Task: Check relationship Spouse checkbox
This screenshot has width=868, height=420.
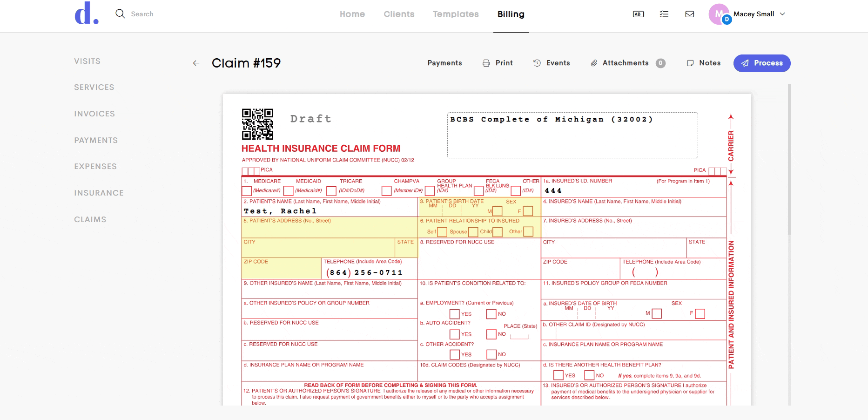Action: pos(473,232)
